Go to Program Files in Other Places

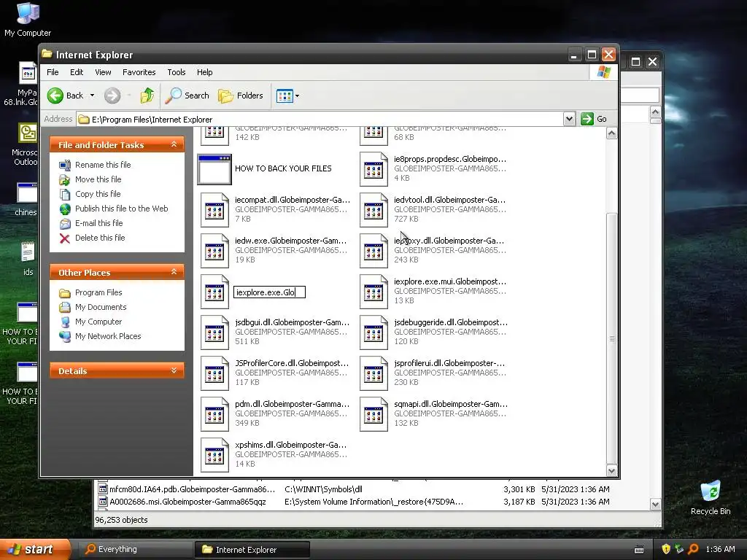(98, 292)
